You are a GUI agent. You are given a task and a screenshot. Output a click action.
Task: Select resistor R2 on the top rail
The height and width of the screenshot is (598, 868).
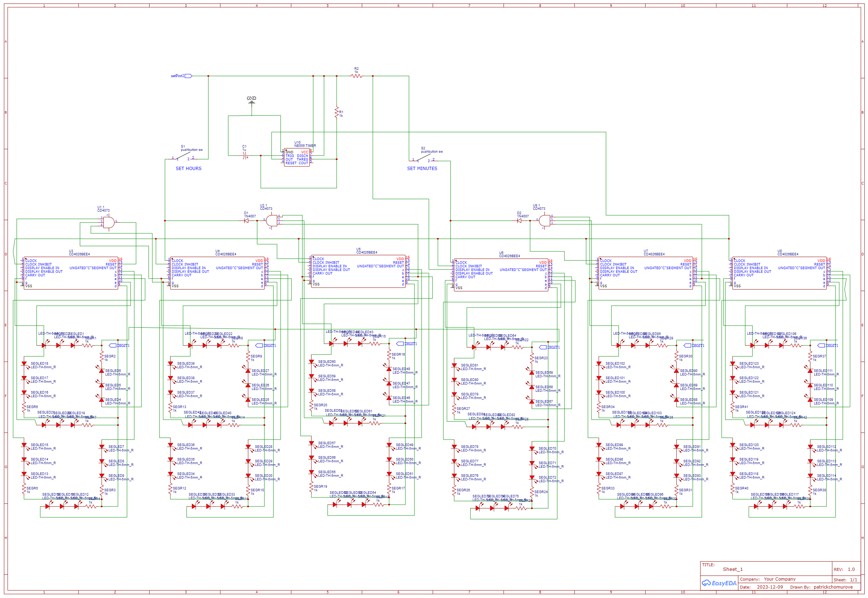[356, 76]
